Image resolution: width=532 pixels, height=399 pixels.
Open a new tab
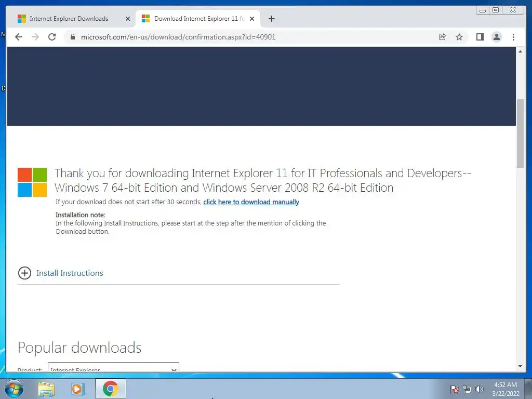click(271, 19)
